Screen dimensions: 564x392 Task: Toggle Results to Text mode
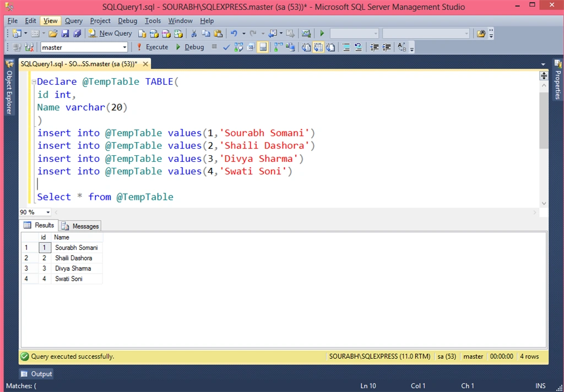(x=306, y=47)
